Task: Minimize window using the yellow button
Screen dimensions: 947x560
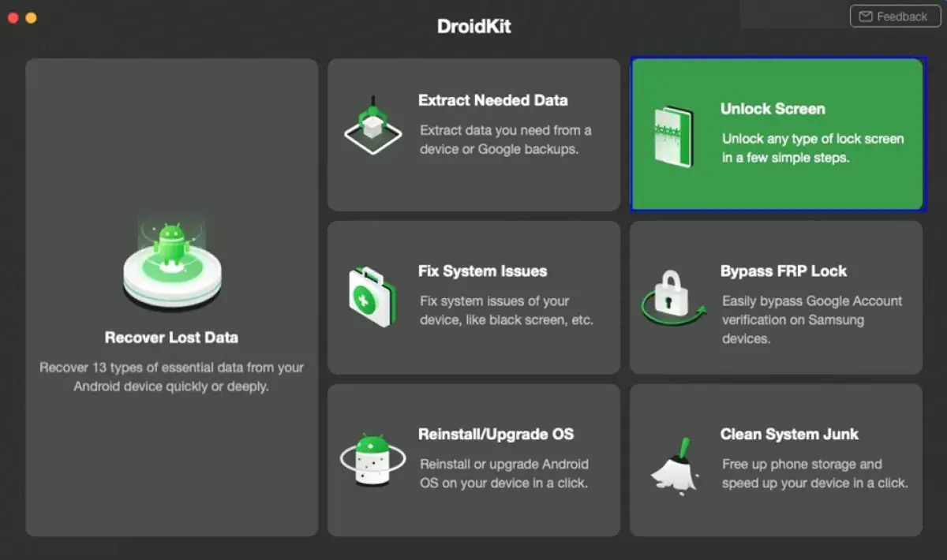Action: coord(31,17)
